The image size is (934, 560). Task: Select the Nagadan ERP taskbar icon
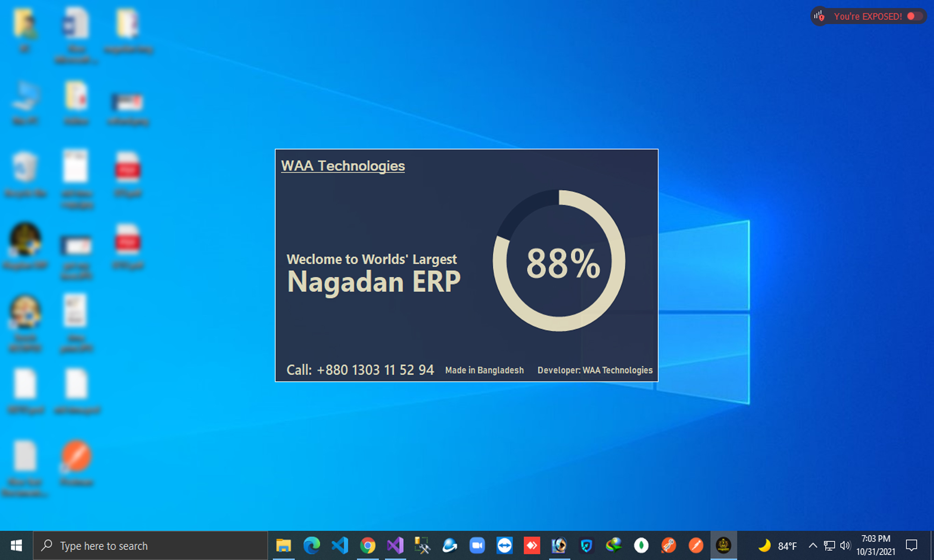point(725,545)
